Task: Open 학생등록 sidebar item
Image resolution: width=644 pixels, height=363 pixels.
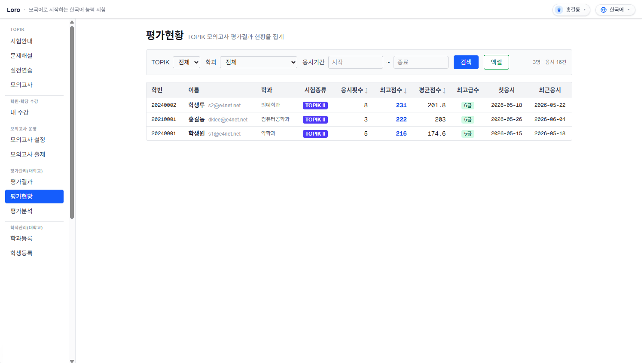Action: pos(34,253)
